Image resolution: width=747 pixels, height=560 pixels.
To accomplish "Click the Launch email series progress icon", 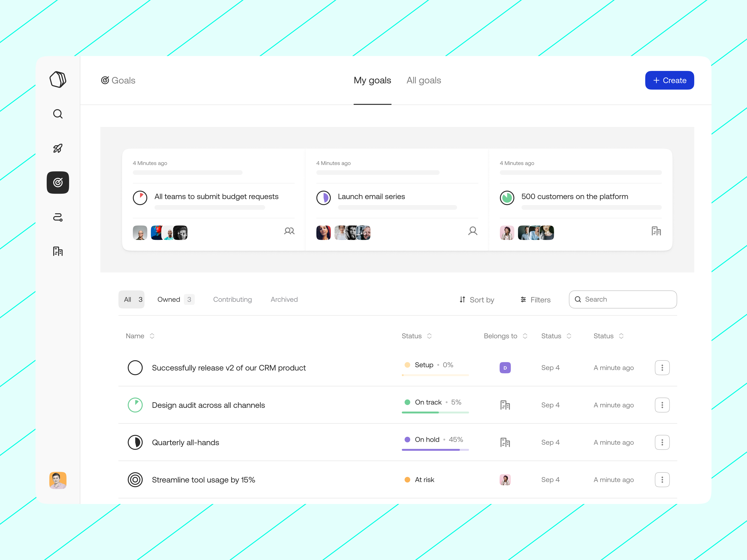I will click(323, 198).
